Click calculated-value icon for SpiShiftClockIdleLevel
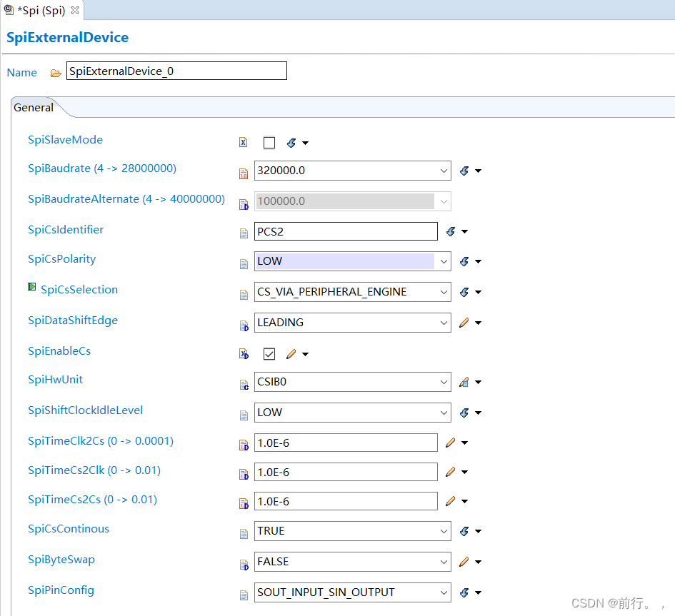Image resolution: width=675 pixels, height=616 pixels. [x=464, y=413]
